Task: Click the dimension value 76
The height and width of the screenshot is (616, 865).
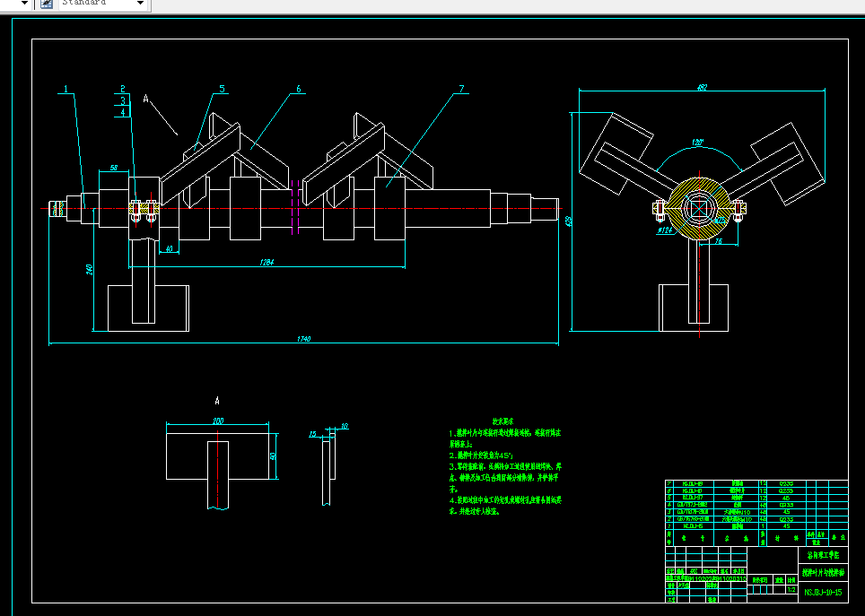Action: tap(718, 241)
